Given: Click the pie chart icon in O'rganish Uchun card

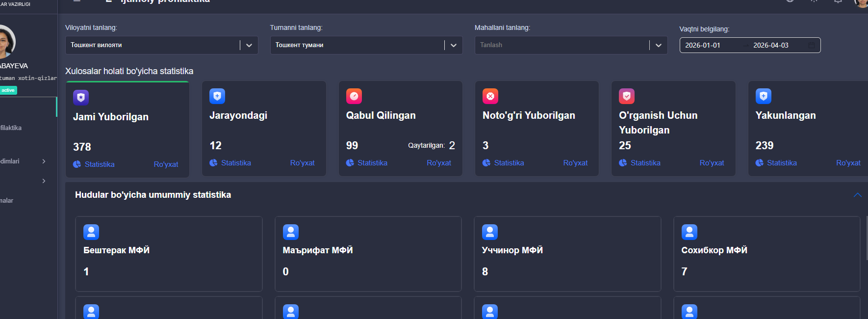Looking at the screenshot, I should [623, 163].
